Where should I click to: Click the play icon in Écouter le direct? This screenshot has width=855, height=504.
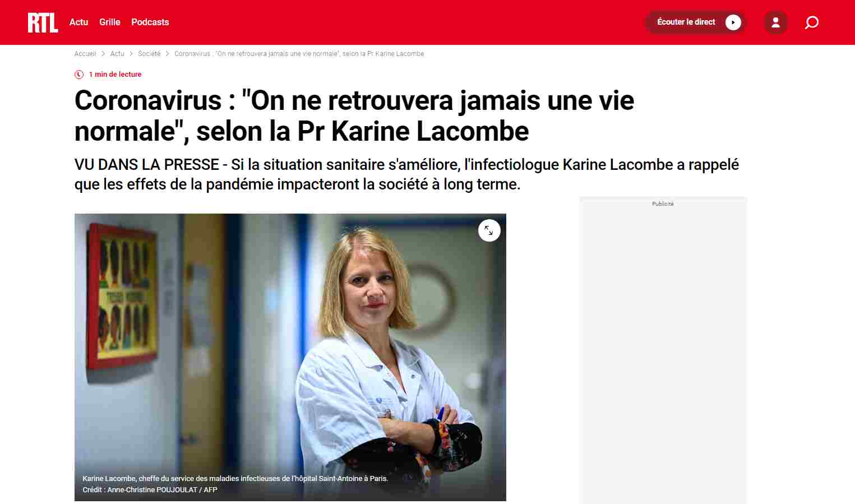(x=733, y=22)
